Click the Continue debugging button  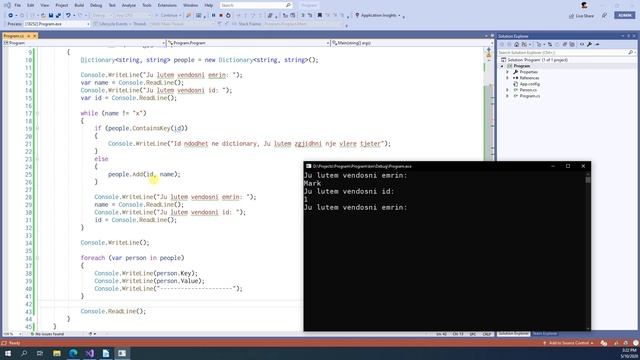tap(169, 16)
